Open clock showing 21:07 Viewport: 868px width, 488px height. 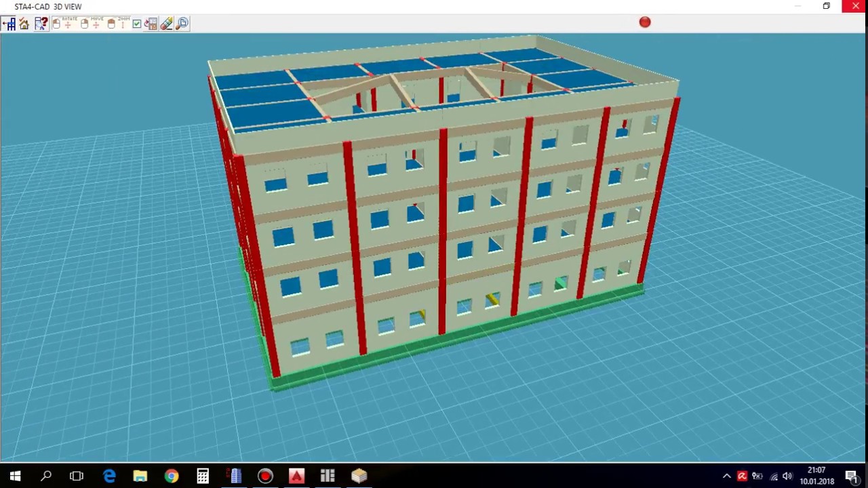pyautogui.click(x=816, y=476)
